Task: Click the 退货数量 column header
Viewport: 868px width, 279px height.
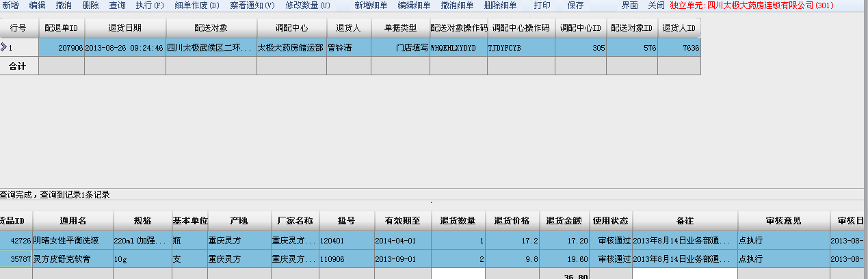Action: pyautogui.click(x=458, y=221)
